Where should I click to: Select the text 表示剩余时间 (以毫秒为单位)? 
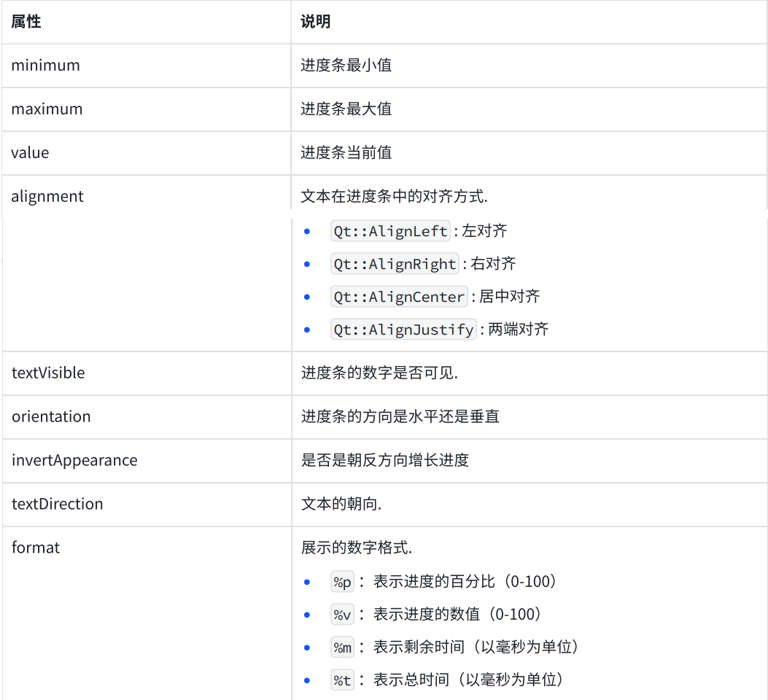click(476, 647)
